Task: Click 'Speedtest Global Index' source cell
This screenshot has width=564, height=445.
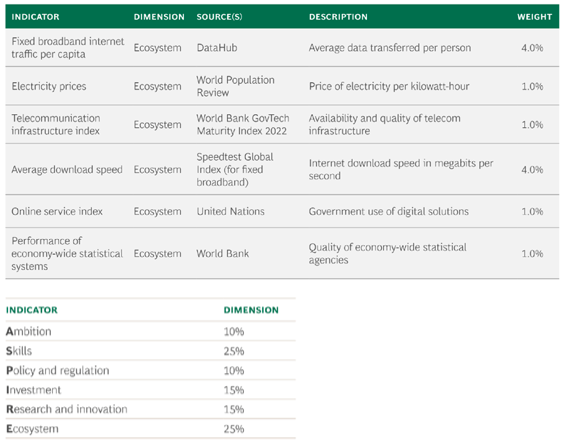Action: tap(235, 169)
